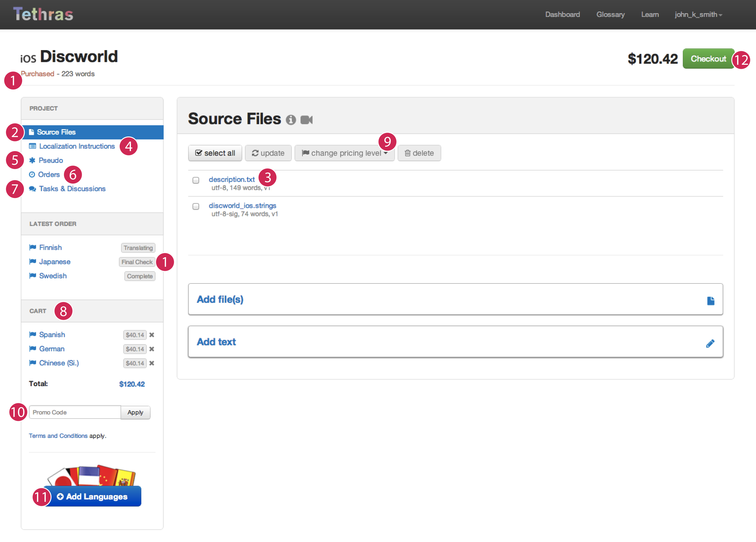The height and width of the screenshot is (542, 756).
Task: Click the flag icon next to Japanese
Action: pos(33,262)
